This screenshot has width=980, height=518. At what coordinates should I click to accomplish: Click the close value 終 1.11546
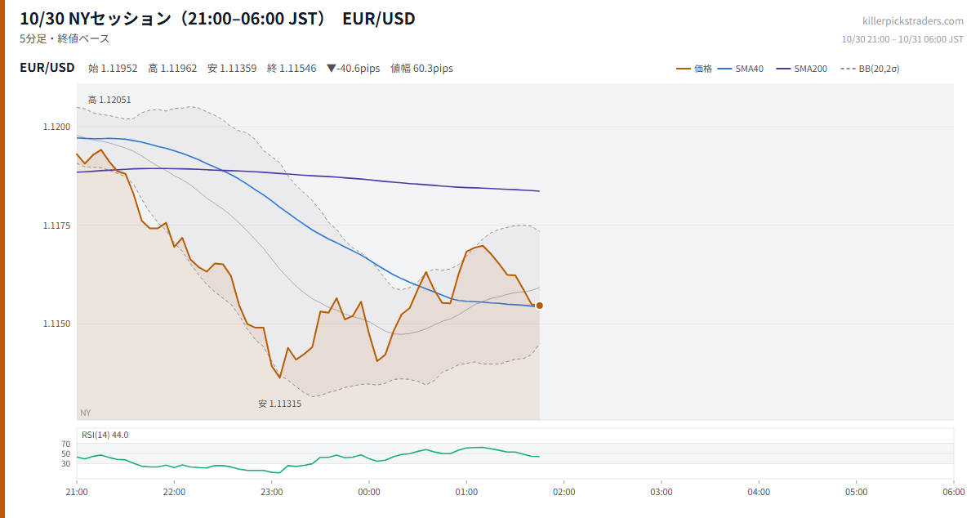292,69
